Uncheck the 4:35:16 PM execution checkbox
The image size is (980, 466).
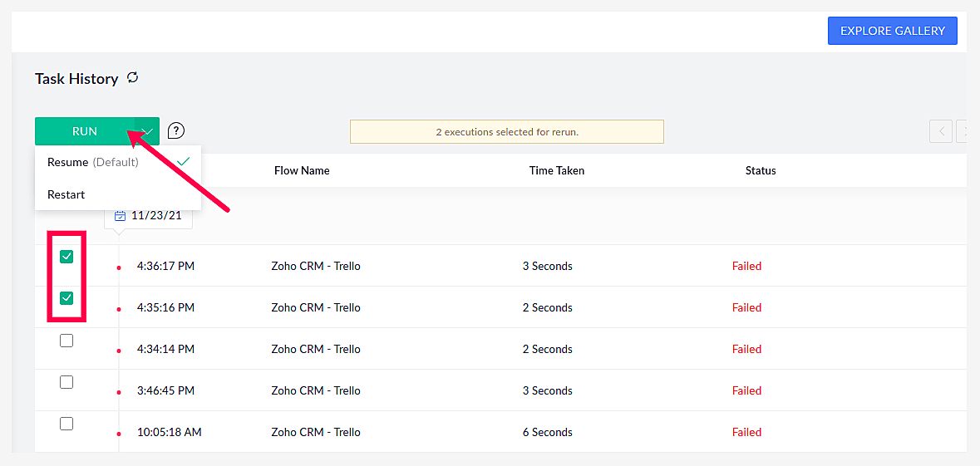click(x=66, y=298)
